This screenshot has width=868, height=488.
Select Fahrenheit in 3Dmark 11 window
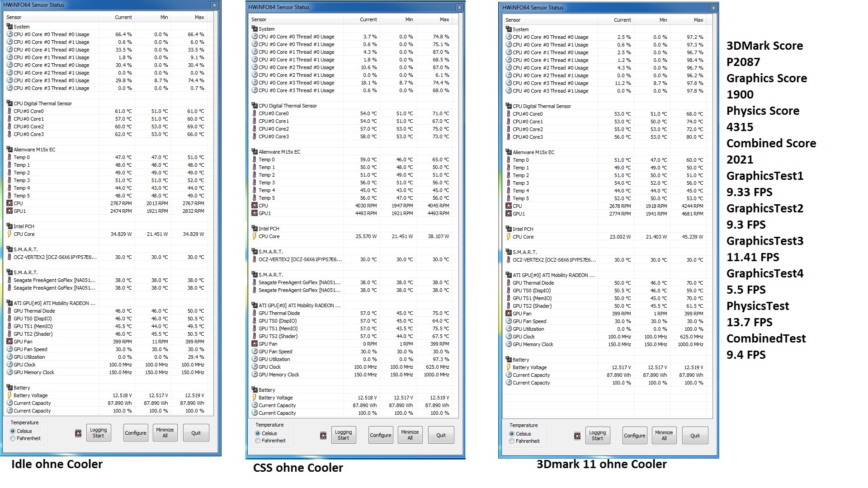(x=512, y=441)
